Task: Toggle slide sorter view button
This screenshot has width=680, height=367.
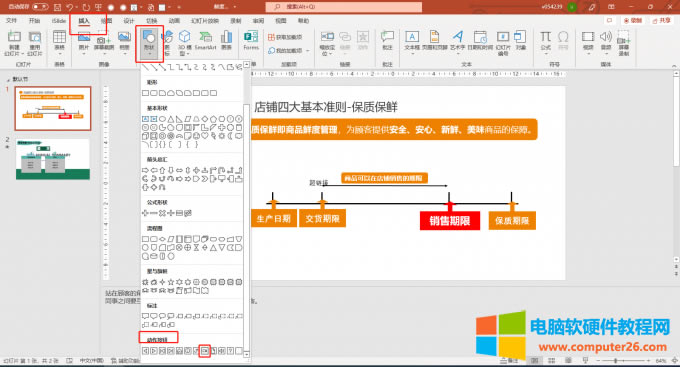Action: (x=552, y=360)
